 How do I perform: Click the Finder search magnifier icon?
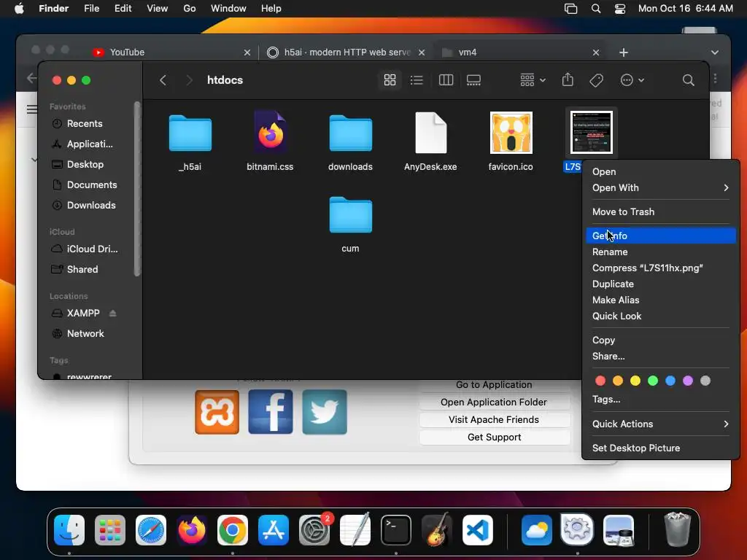pos(688,80)
